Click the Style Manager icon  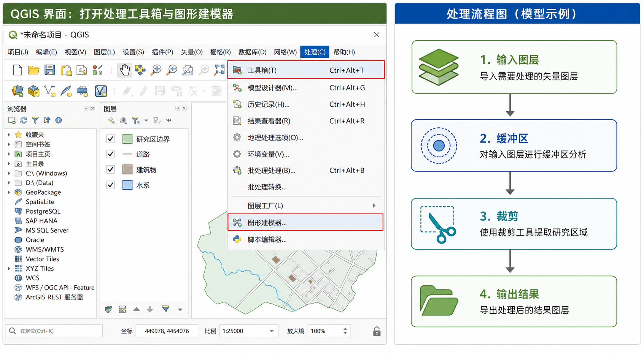[97, 70]
